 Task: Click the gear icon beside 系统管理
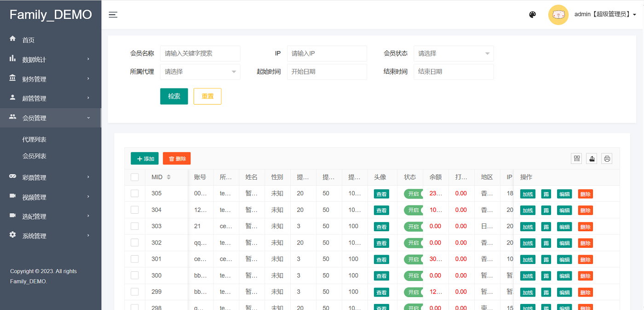(x=13, y=235)
